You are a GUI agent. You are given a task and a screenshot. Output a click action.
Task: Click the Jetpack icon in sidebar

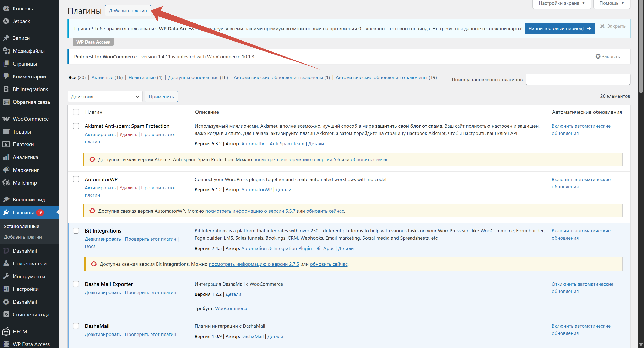tap(6, 21)
